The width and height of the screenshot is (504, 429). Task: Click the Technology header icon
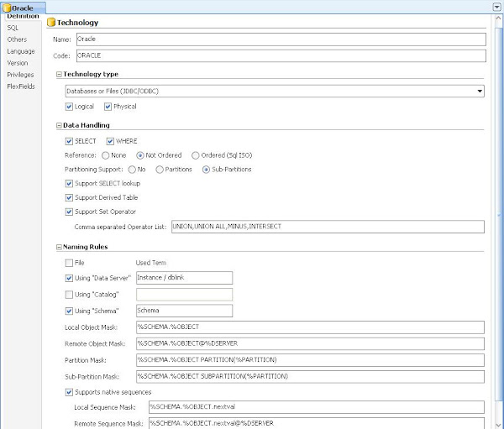[x=50, y=23]
